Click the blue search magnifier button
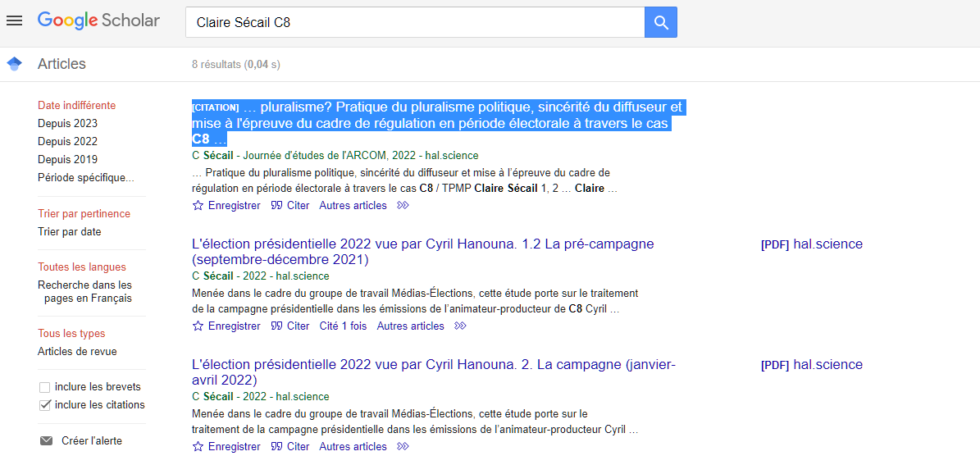Screen dimensions: 980x465 [661, 22]
